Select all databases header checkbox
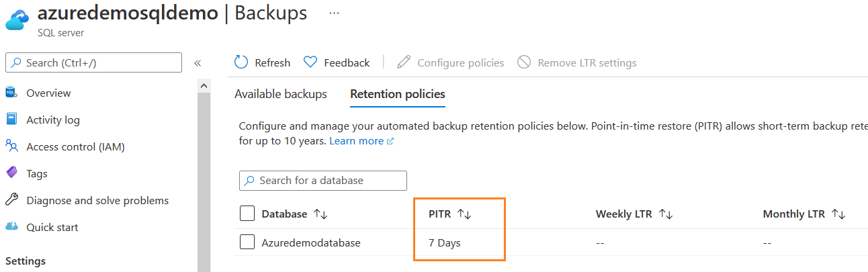The width and height of the screenshot is (868, 272). [x=247, y=214]
